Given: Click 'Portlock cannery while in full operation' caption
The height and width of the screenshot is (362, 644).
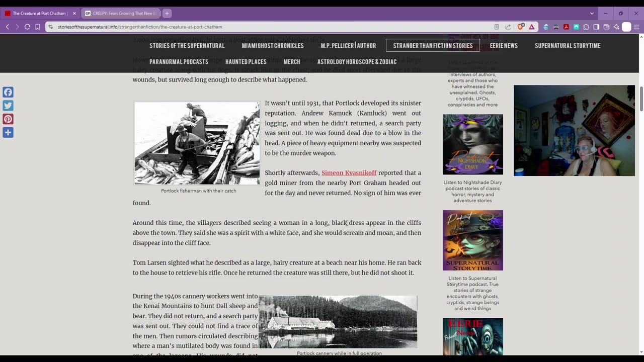Looking at the screenshot, I should pos(339,353).
